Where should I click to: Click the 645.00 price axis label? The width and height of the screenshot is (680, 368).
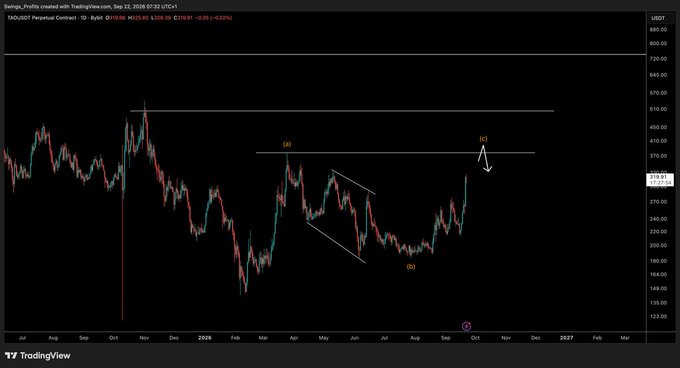(x=658, y=75)
